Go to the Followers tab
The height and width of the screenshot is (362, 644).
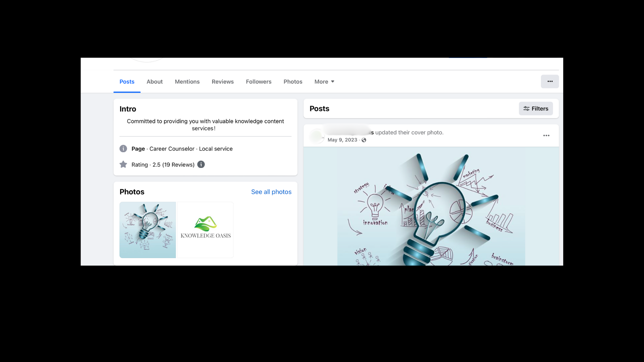tap(258, 82)
